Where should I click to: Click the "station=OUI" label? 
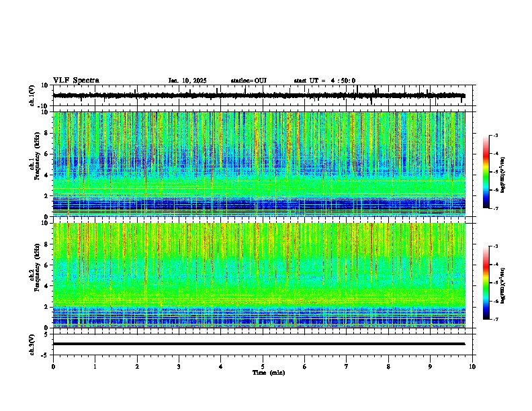coord(249,81)
